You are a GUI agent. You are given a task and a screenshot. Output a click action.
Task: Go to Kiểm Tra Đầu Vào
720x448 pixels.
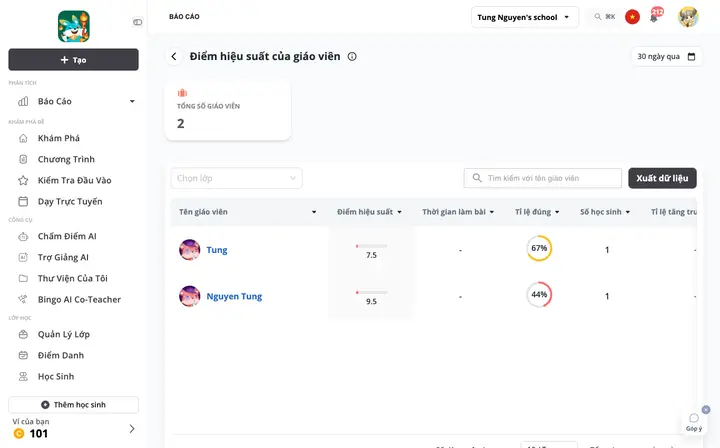point(73,180)
